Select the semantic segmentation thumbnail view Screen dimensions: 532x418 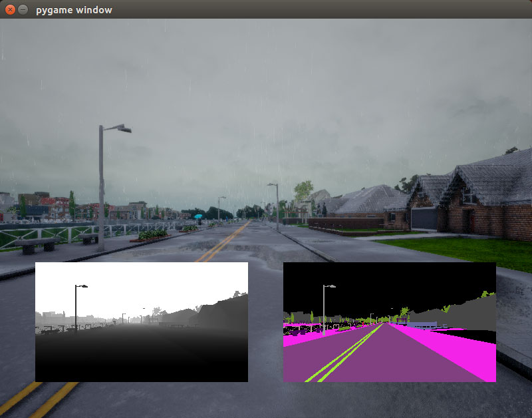pyautogui.click(x=390, y=322)
